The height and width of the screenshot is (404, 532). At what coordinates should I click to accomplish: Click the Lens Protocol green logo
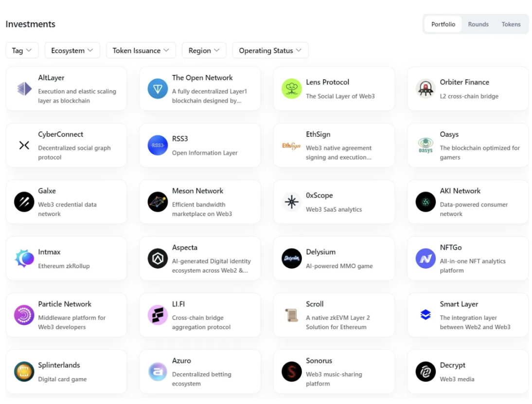[x=291, y=89]
